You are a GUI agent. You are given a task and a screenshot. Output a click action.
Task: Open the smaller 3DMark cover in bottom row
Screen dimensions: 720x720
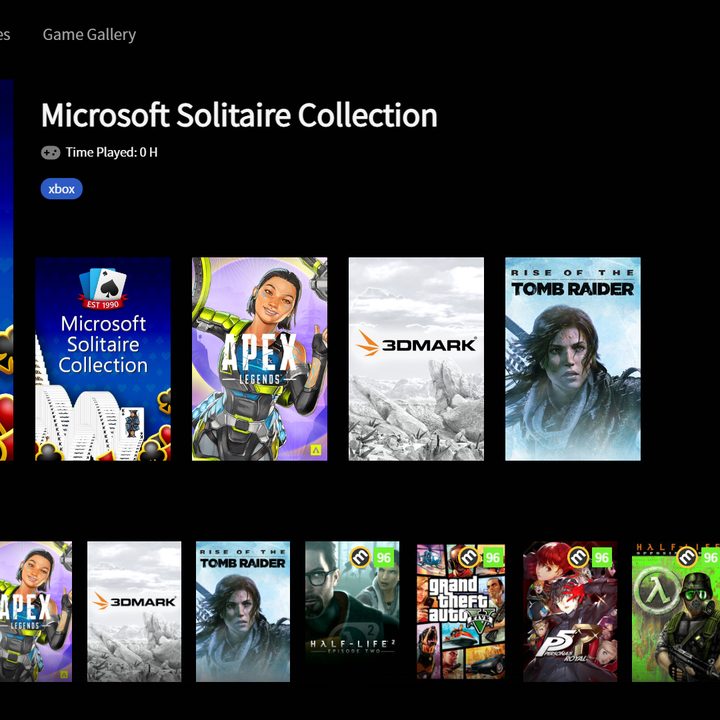coord(134,611)
